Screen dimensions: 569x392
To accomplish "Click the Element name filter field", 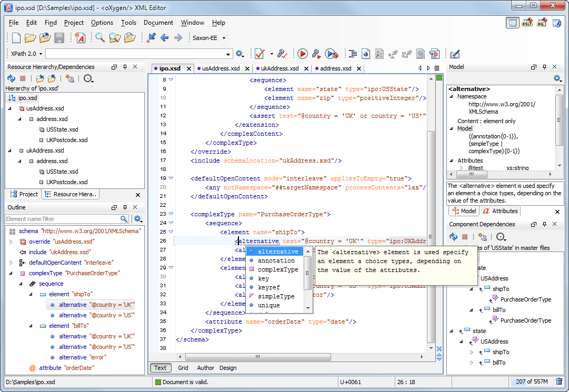I will pos(62,219).
